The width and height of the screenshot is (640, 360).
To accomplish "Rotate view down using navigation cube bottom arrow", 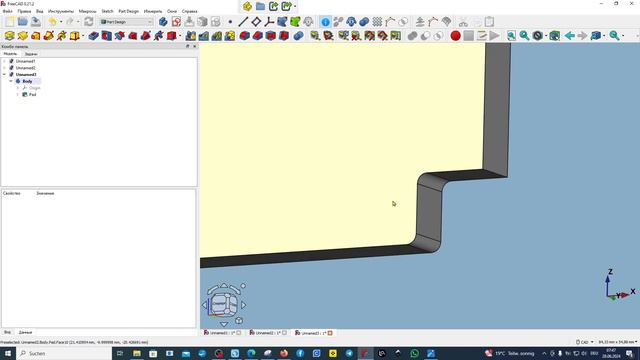I will click(224, 324).
